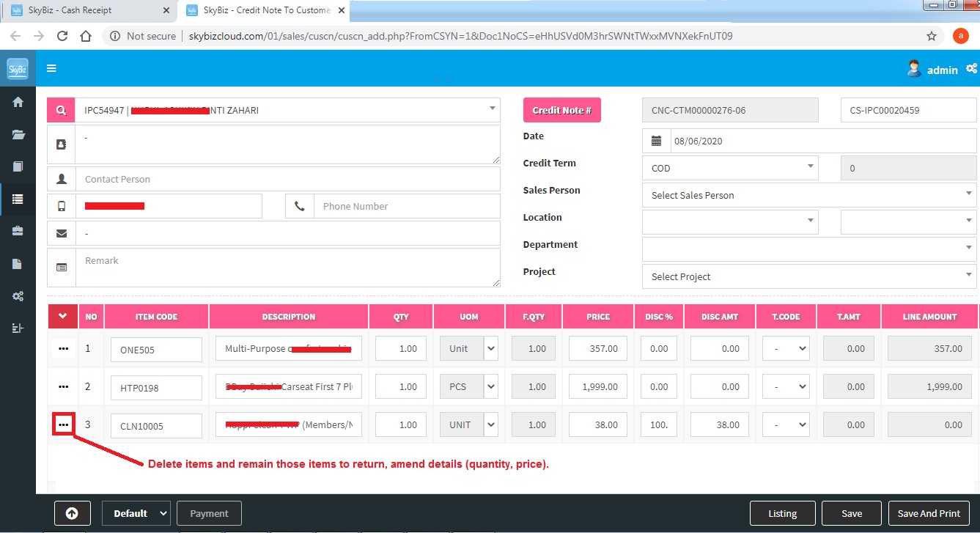Open the Select Project dropdown
The image size is (980, 533).
[x=808, y=276]
